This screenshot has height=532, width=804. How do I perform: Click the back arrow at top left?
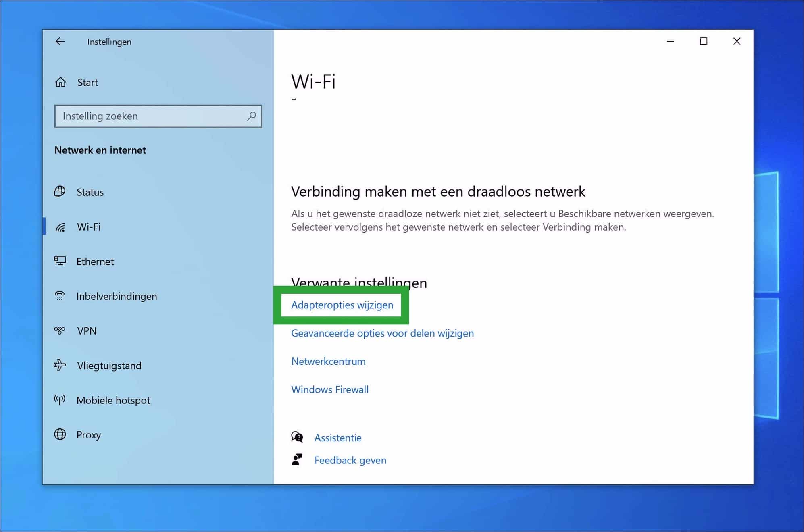coord(60,41)
